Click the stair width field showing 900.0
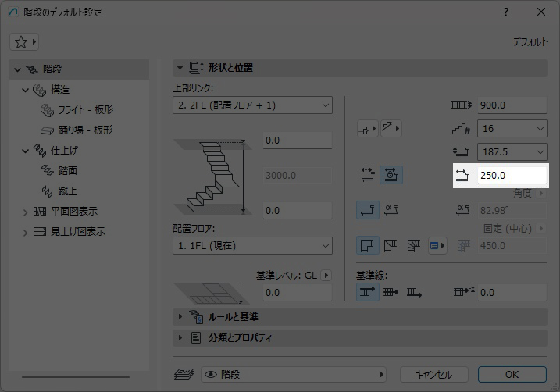560x392 pixels. (x=512, y=105)
